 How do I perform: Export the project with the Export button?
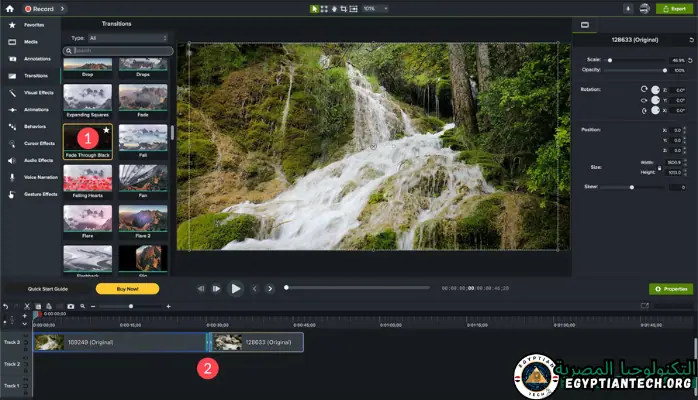(x=674, y=8)
